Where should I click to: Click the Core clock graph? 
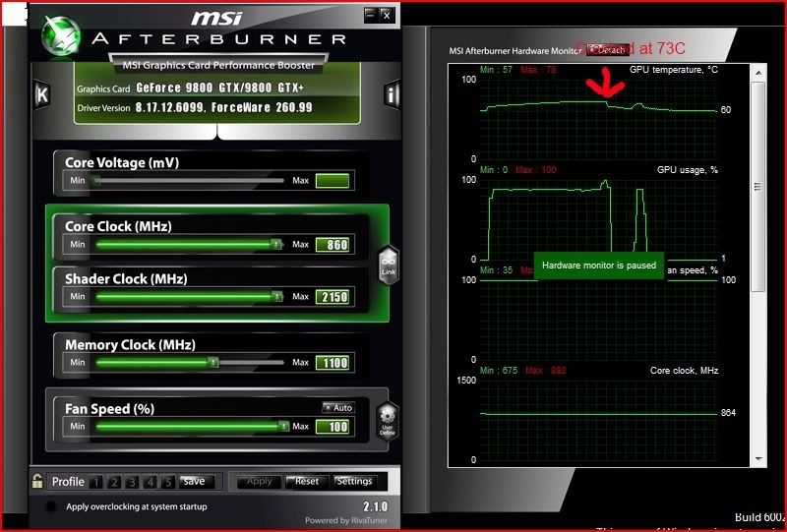[x=598, y=420]
